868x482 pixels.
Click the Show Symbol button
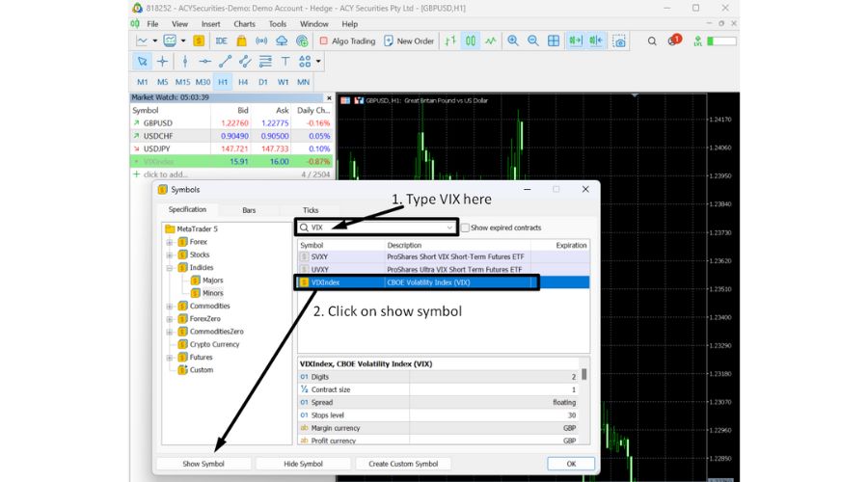(x=203, y=464)
